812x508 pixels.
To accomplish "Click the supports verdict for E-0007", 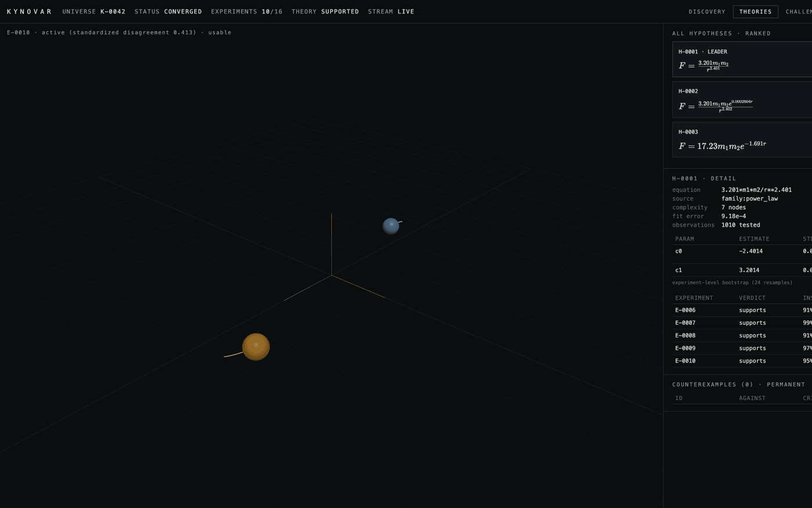I will click(x=752, y=323).
